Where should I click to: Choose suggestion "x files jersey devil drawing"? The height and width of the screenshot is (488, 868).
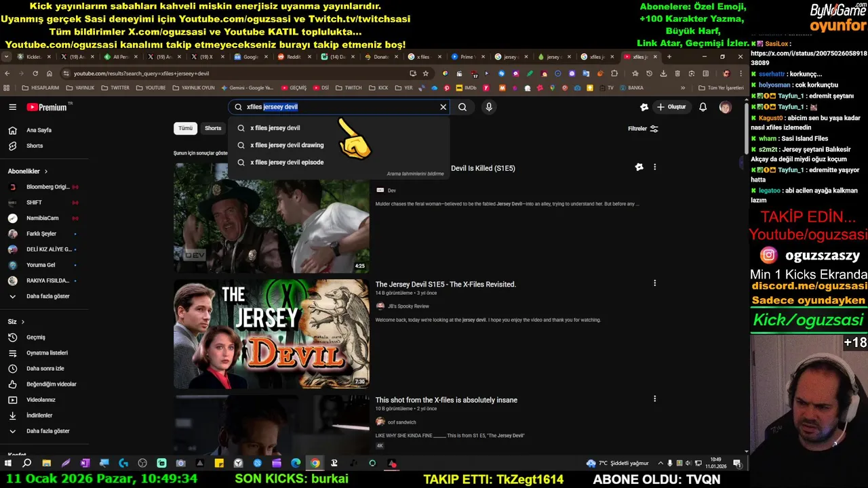click(x=338, y=145)
